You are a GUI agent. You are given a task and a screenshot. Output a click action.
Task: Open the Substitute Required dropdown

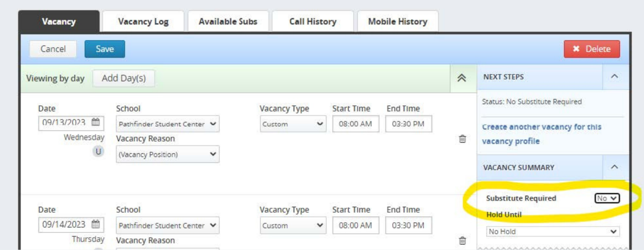point(607,198)
